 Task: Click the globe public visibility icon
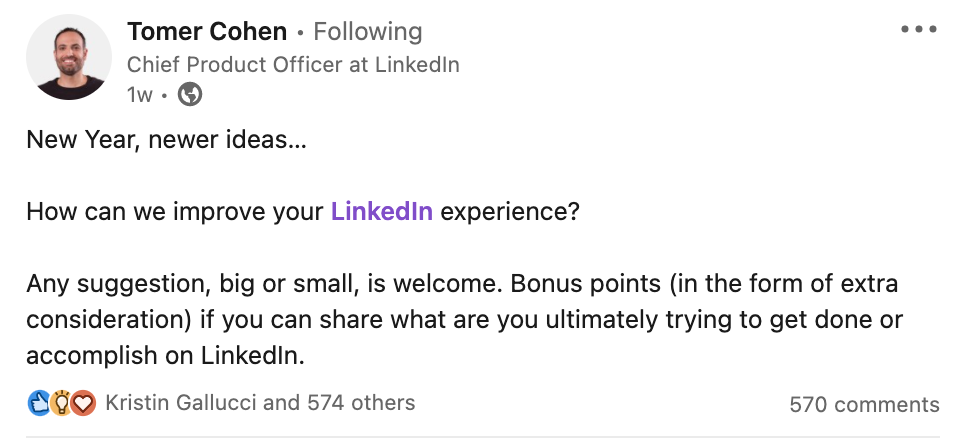[x=190, y=95]
